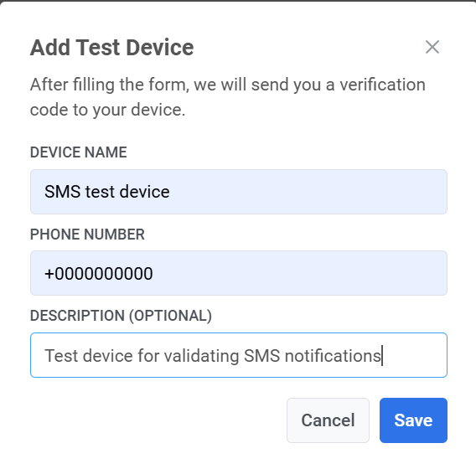This screenshot has height=469, width=476.
Task: Dismiss the form using the X icon
Action: (432, 47)
